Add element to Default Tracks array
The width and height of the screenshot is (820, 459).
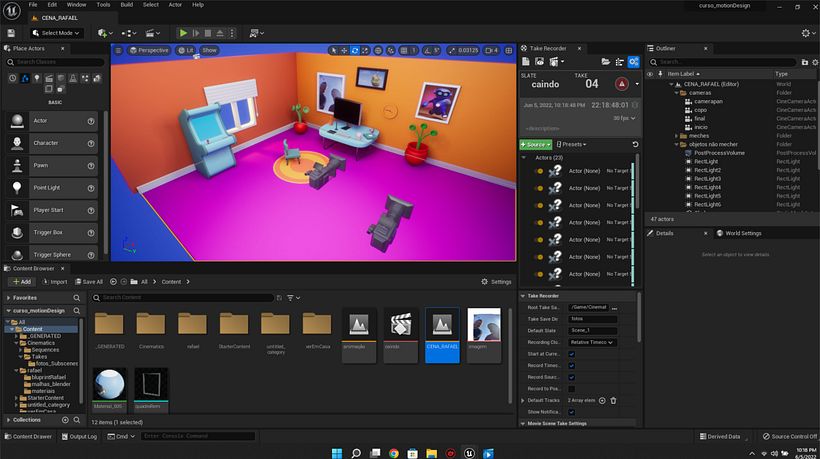pos(602,400)
